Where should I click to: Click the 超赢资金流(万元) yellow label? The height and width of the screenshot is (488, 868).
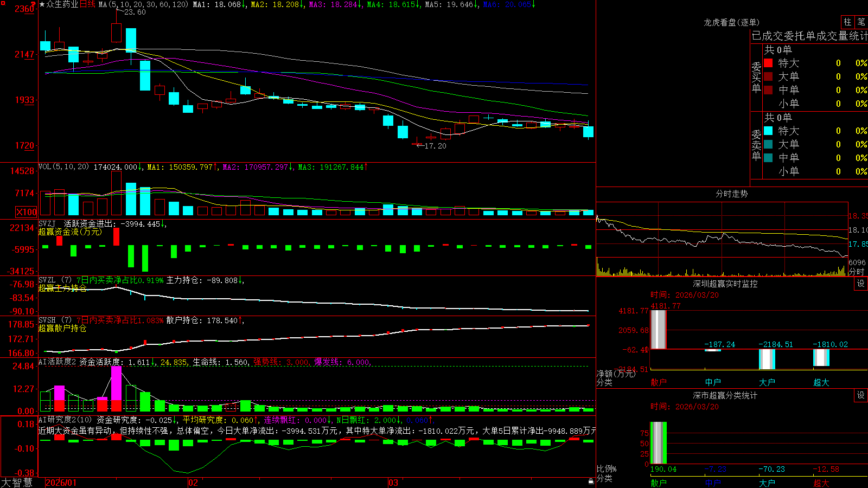point(70,232)
